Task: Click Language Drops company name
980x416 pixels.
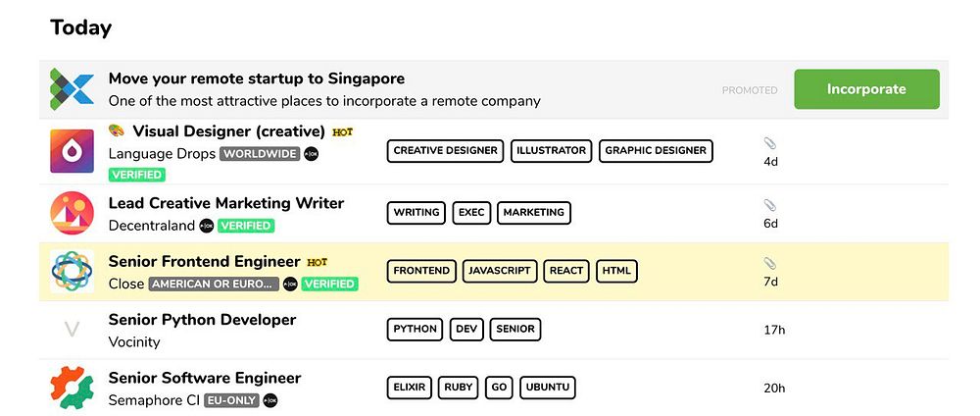Action: (x=162, y=153)
